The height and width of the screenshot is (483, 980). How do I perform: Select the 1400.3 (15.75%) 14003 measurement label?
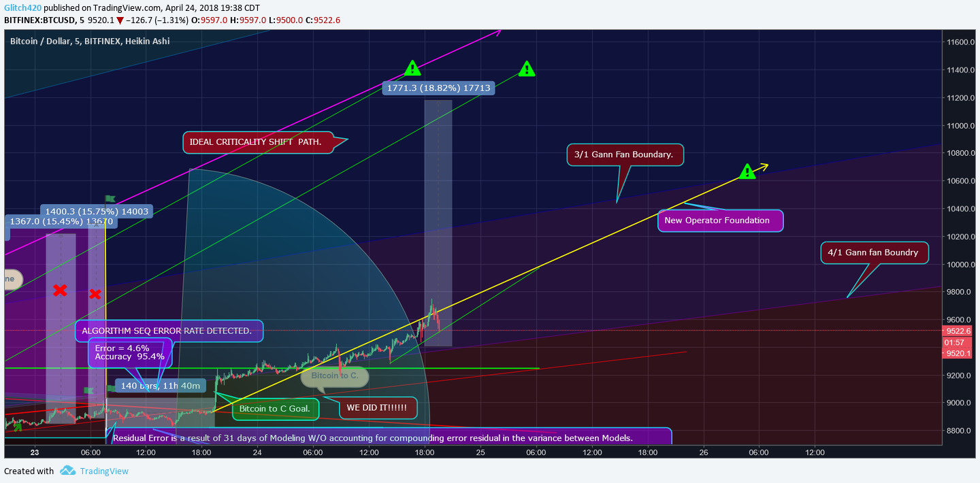coord(97,212)
